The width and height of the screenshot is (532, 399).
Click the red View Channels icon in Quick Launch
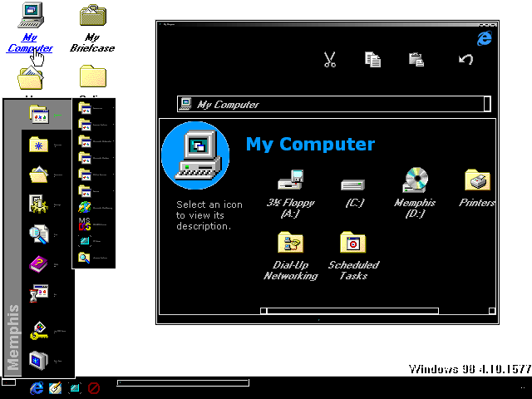[94, 388]
